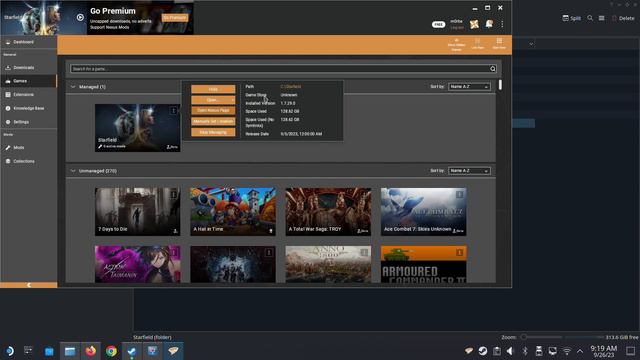Screen dimensions: 640x360
Task: Click Wi-Fi icon in system tray
Action: click(567, 351)
